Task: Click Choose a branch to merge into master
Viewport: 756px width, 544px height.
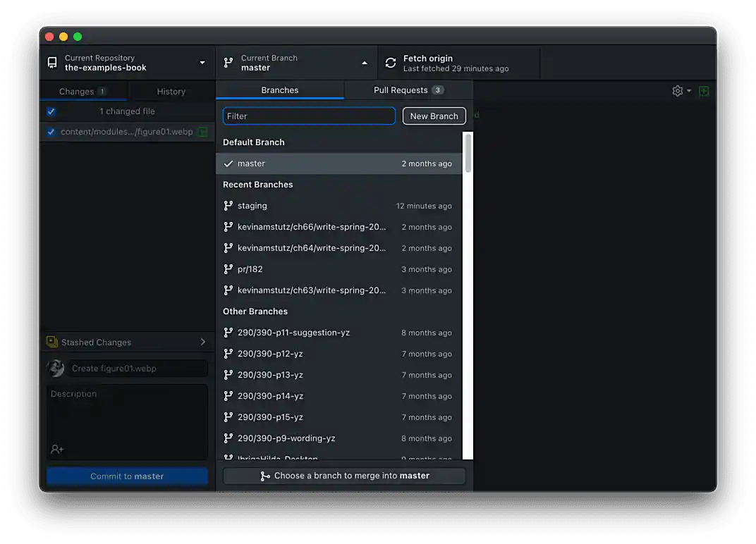Action: pos(344,476)
